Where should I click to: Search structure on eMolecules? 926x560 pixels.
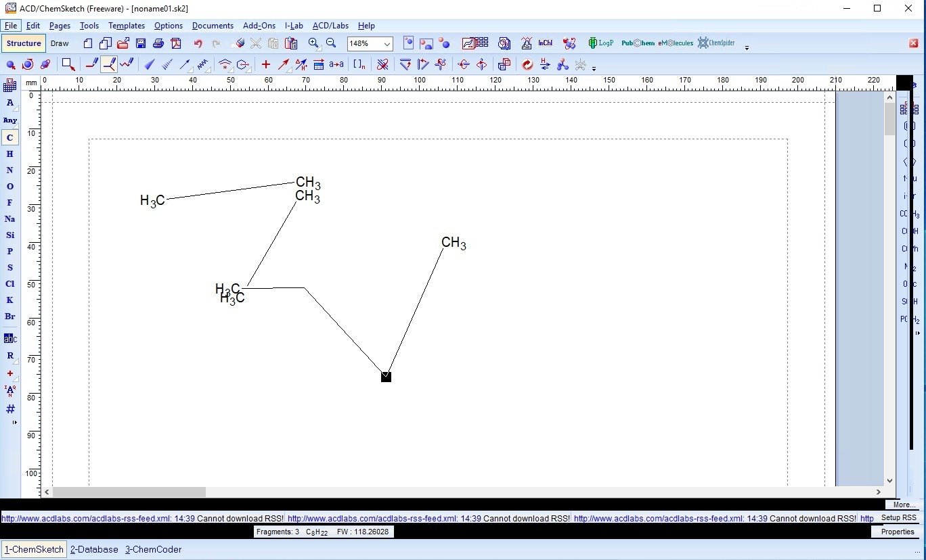click(x=676, y=43)
